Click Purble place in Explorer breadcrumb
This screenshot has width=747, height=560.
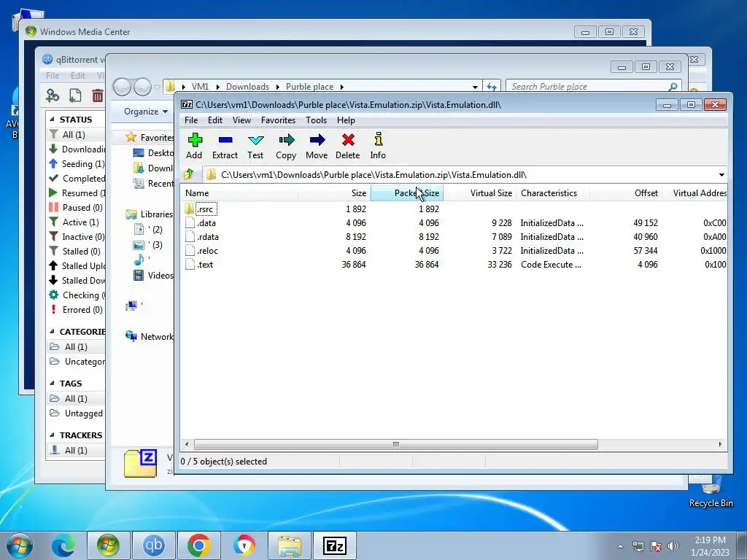[x=309, y=87]
